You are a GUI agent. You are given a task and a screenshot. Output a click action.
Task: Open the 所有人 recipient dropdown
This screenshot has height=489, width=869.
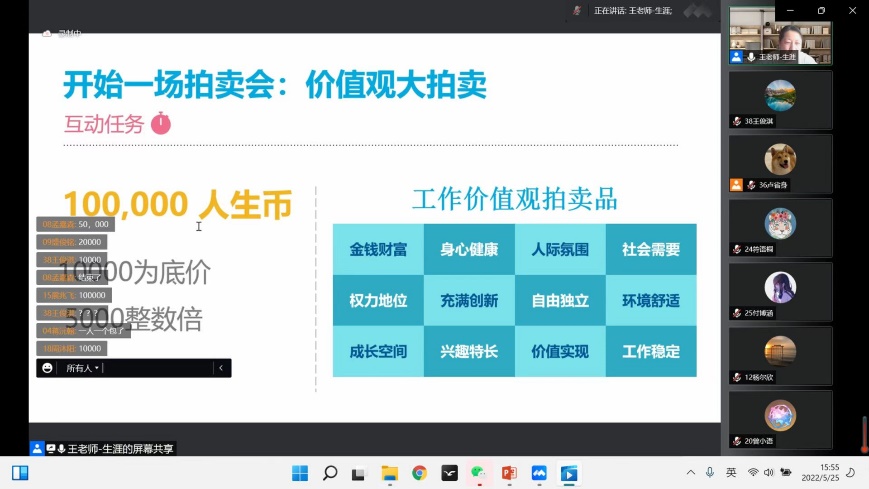(x=82, y=368)
